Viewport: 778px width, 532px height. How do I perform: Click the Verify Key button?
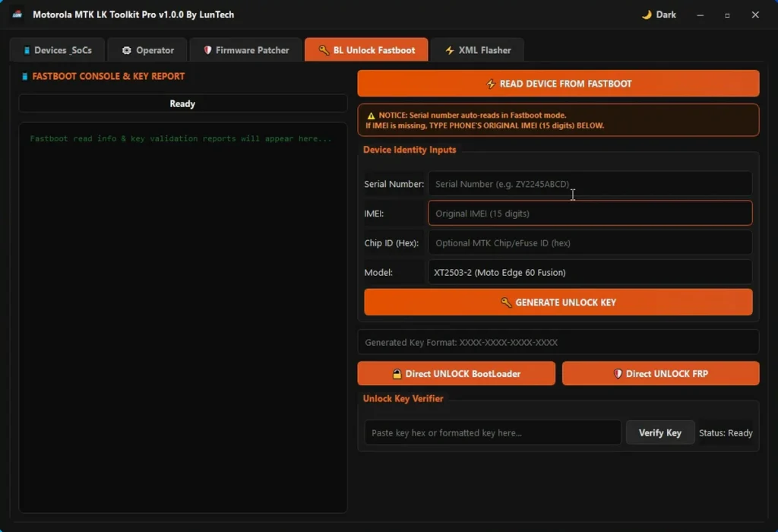click(x=660, y=432)
